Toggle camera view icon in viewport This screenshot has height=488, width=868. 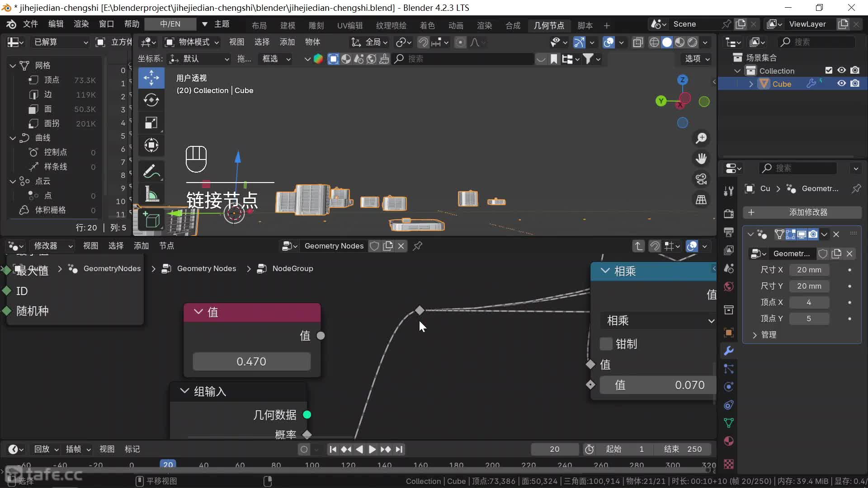(701, 179)
